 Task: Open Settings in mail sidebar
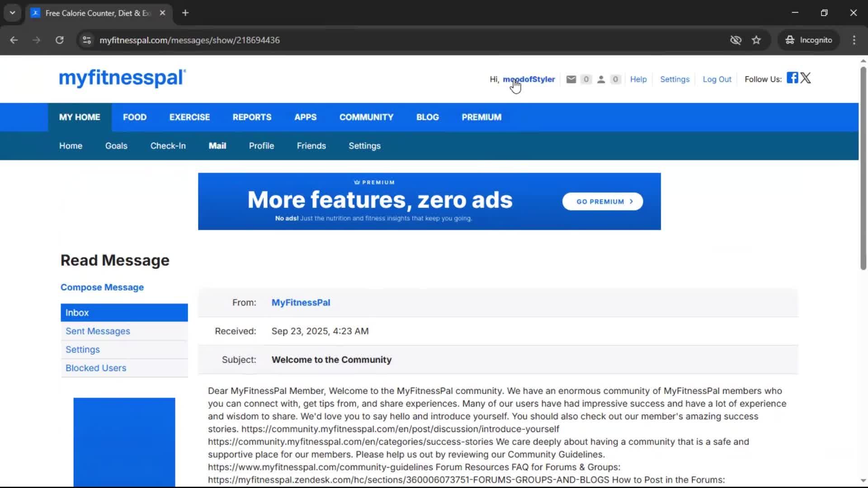pyautogui.click(x=124, y=350)
